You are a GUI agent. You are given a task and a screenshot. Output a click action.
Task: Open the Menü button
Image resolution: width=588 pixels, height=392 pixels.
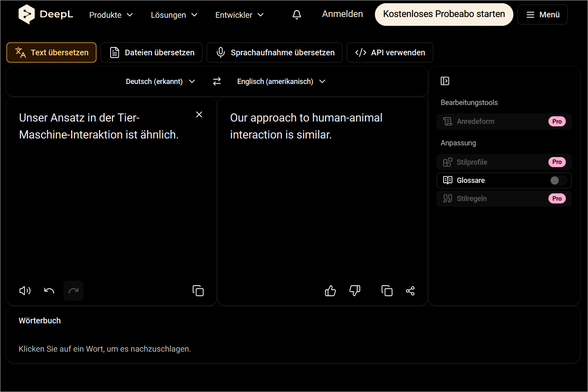pyautogui.click(x=542, y=15)
